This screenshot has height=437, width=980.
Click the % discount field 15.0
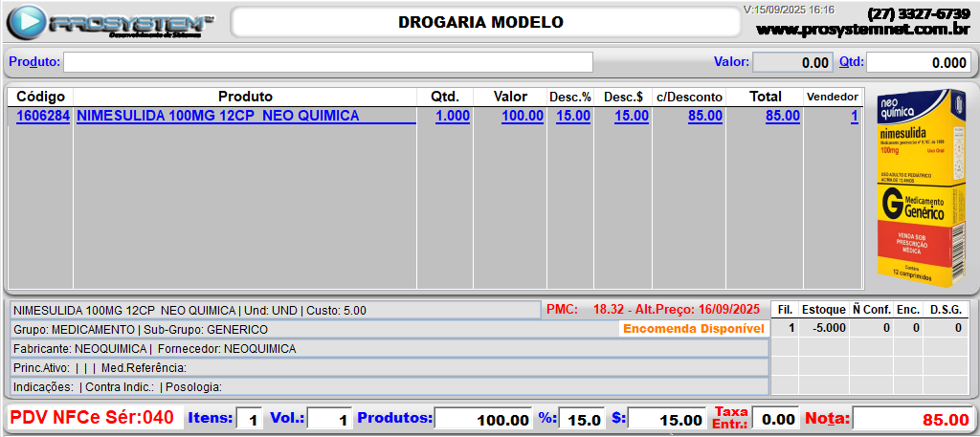583,419
